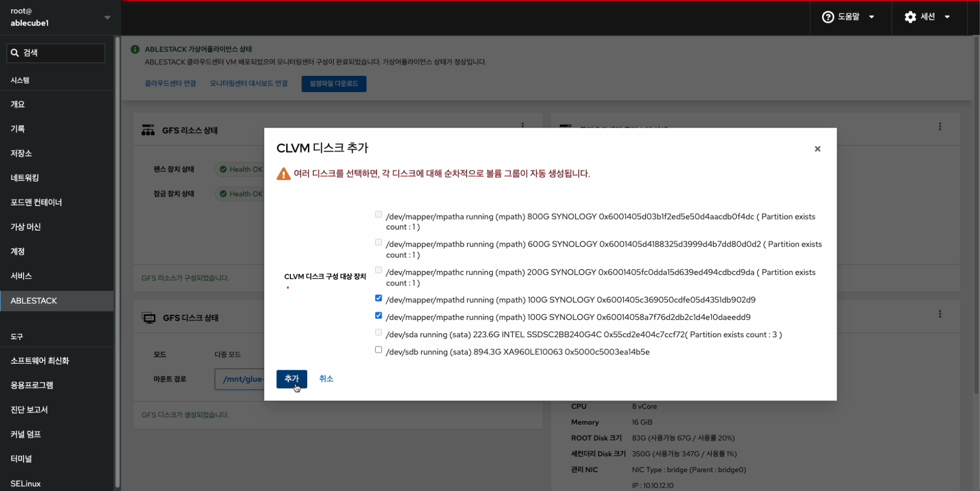The image size is (980, 491).
Task: Open SELinux in the sidebar
Action: coord(57,484)
